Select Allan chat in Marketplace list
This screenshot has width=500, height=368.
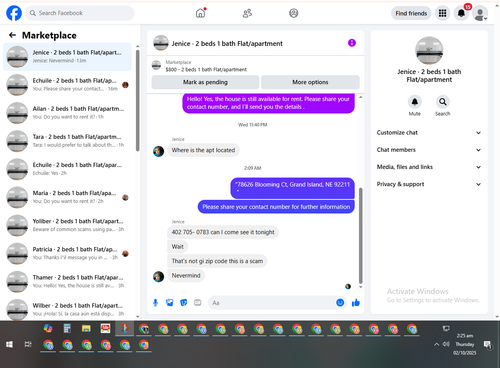67,113
